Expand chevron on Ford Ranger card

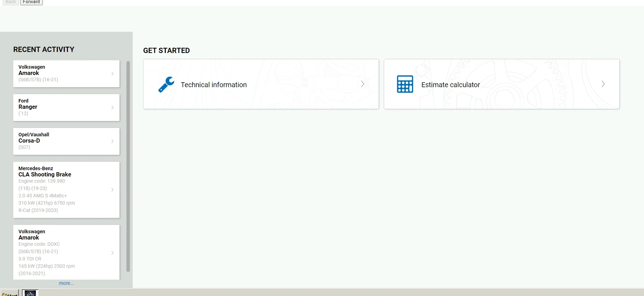tap(112, 107)
